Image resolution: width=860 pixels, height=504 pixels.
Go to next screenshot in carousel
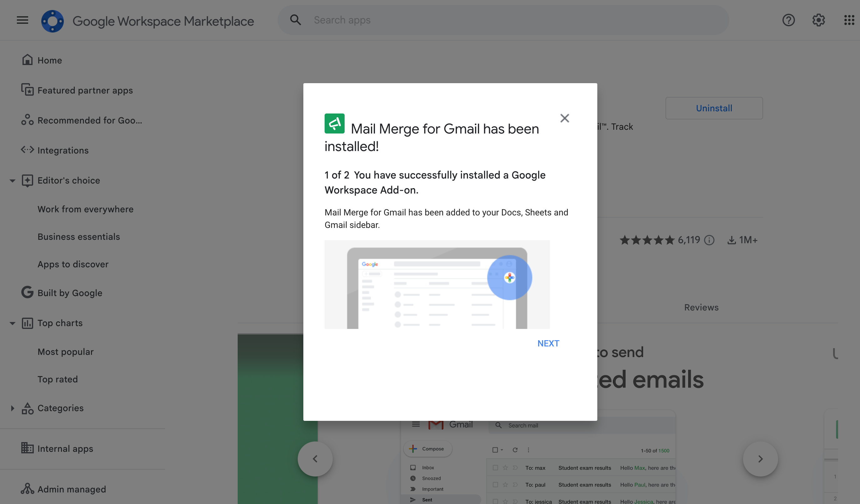[x=760, y=459]
